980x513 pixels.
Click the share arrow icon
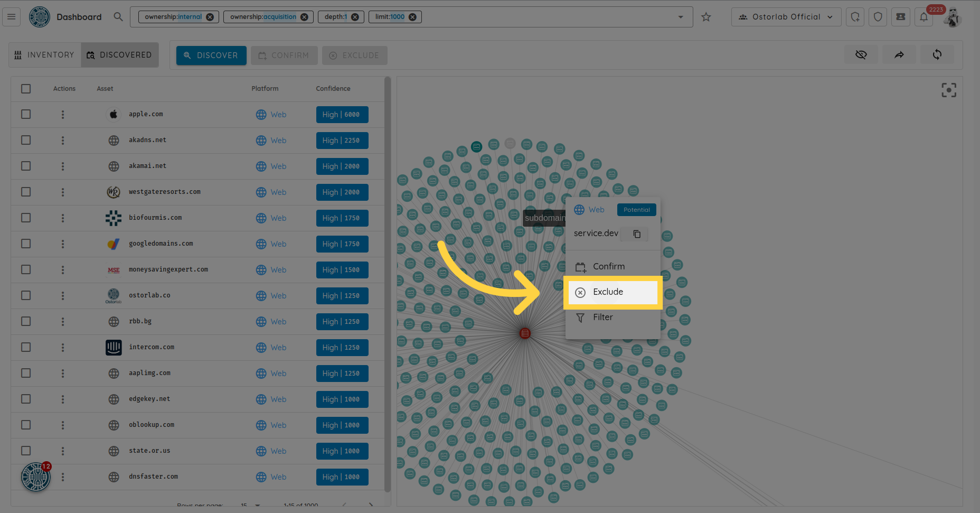899,54
